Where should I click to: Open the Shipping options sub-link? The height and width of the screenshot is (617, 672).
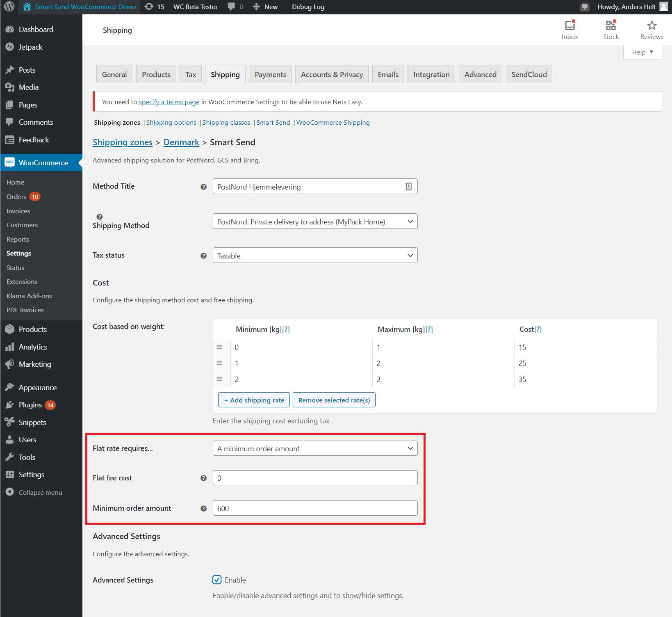[x=171, y=123]
